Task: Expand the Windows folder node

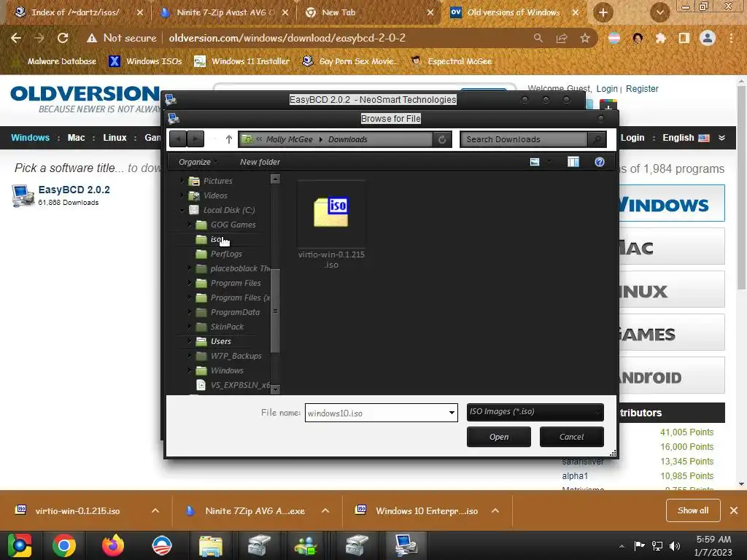Action: point(189,370)
